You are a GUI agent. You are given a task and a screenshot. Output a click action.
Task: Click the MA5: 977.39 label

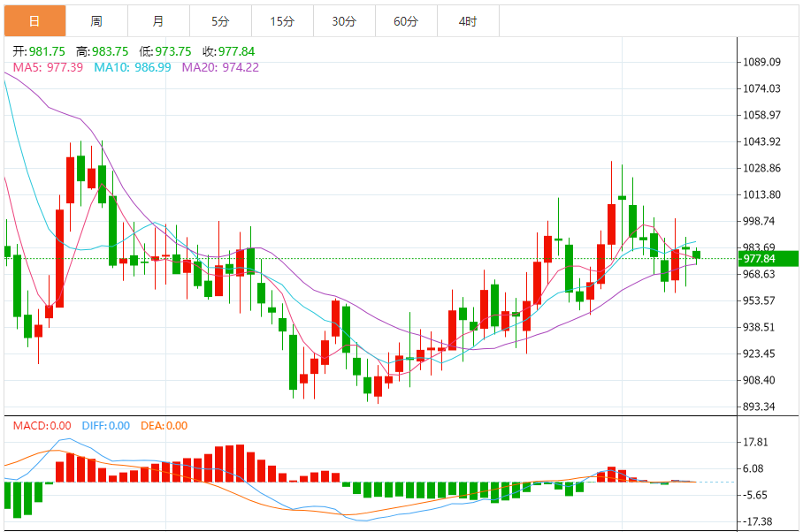click(x=48, y=67)
